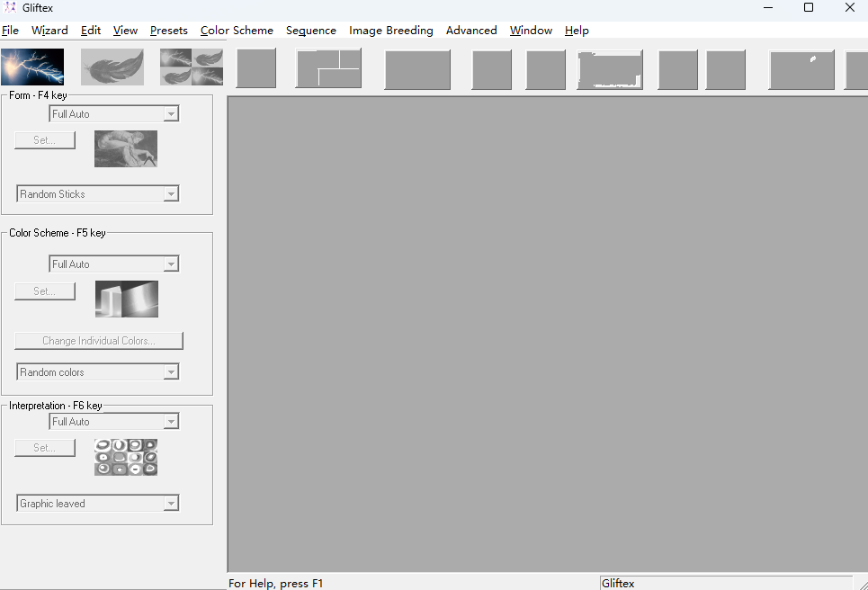Image resolution: width=868 pixels, height=590 pixels.
Task: Click the Color Scheme preview image
Action: point(126,299)
